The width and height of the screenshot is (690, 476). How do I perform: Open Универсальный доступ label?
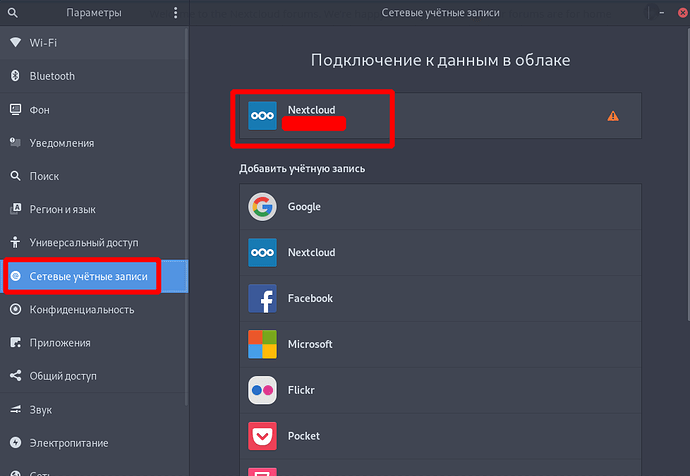click(x=84, y=243)
